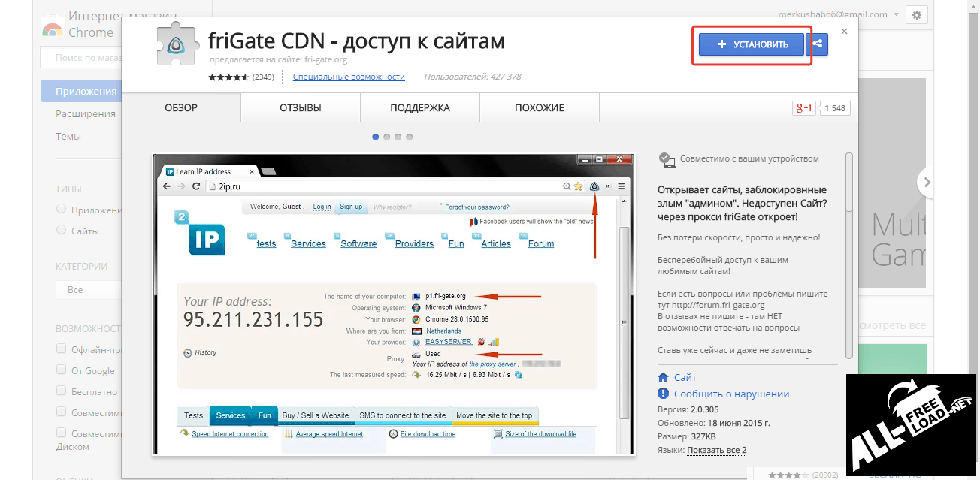Click the star rating of friGate
Image resolution: width=980 pixels, height=480 pixels.
click(228, 77)
